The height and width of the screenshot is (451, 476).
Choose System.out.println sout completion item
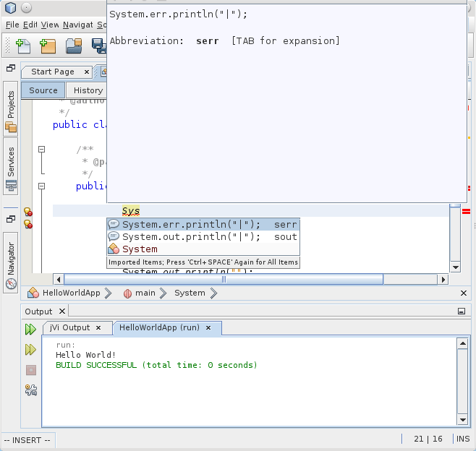tap(203, 236)
